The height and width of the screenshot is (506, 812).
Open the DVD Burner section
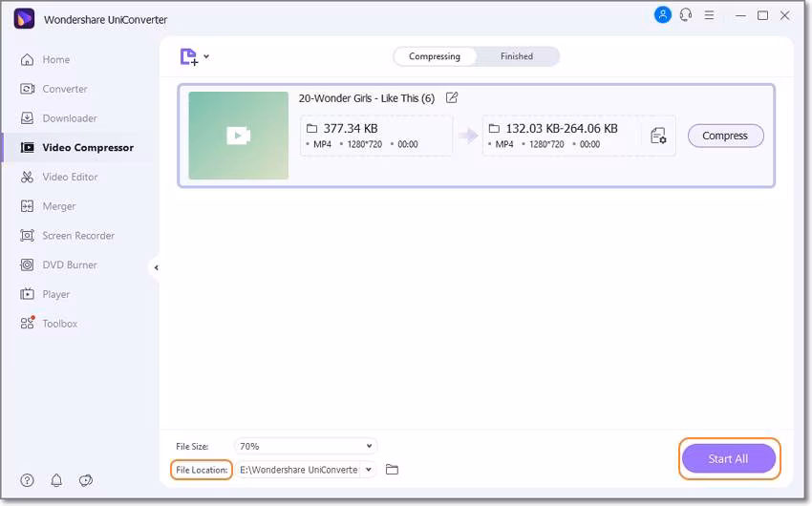point(58,264)
